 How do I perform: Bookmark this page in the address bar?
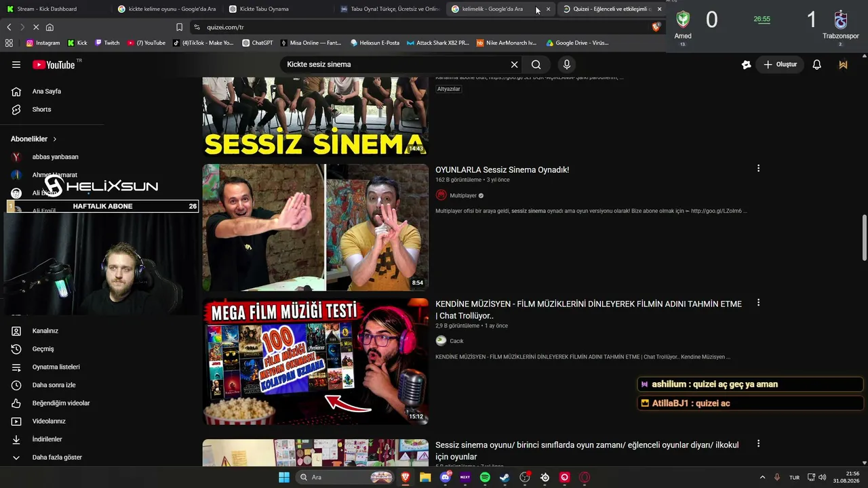click(x=179, y=27)
